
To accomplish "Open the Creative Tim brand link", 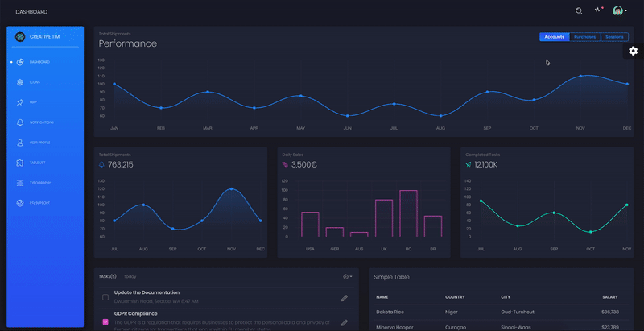I will coord(45,37).
